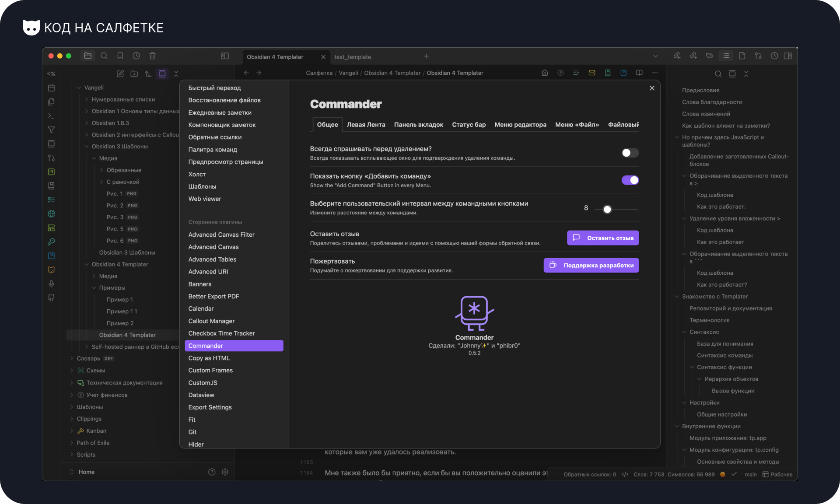Collapse the Vangeli folder
The image size is (840, 504).
[79, 87]
